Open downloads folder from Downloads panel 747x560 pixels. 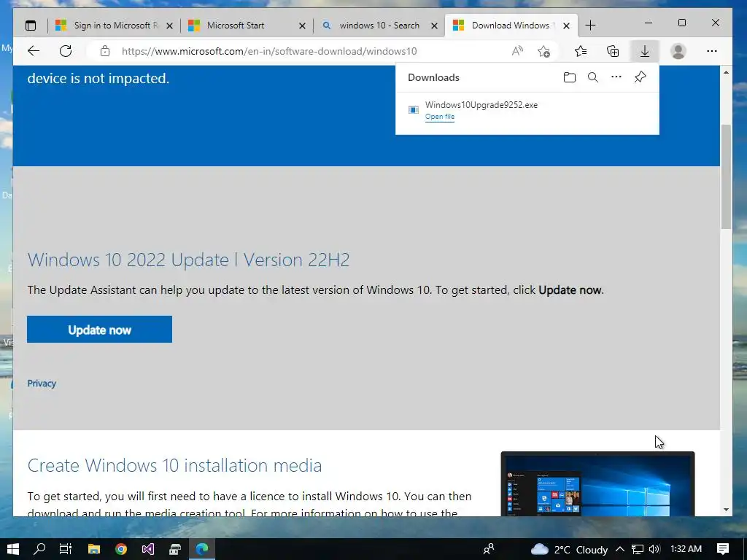pyautogui.click(x=569, y=77)
